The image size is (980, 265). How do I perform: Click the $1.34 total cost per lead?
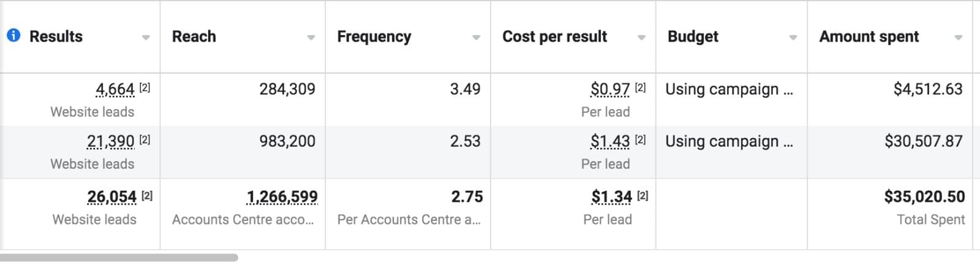(x=611, y=197)
